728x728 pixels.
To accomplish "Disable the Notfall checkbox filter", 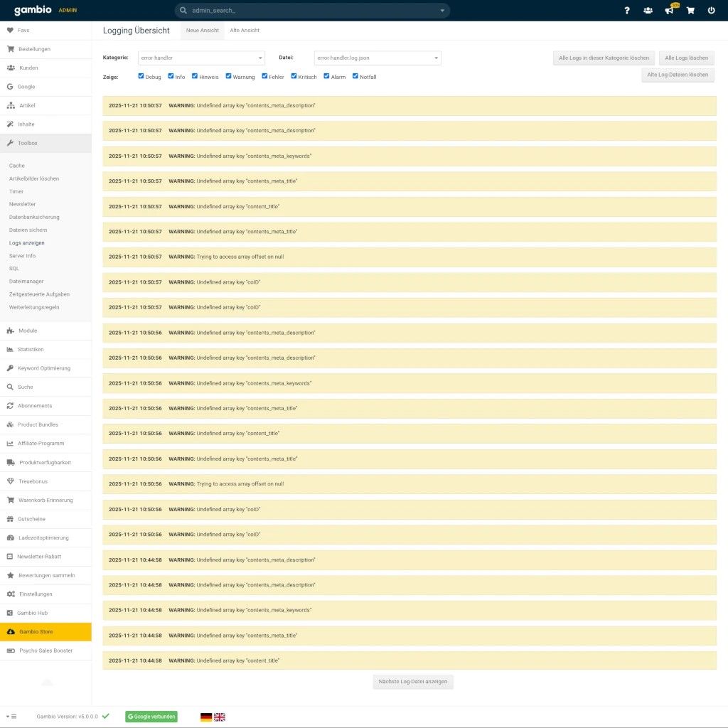I will (x=355, y=76).
